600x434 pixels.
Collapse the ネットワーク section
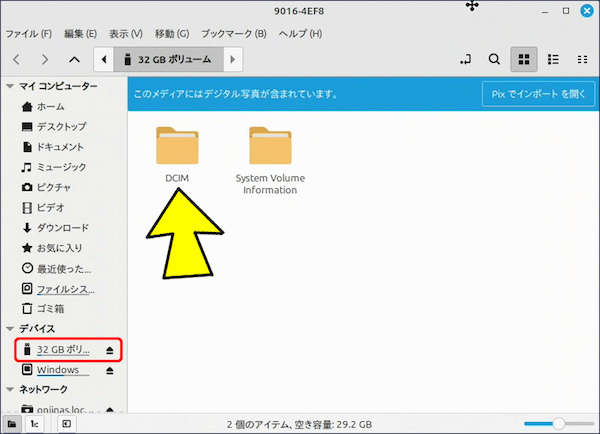[10, 389]
